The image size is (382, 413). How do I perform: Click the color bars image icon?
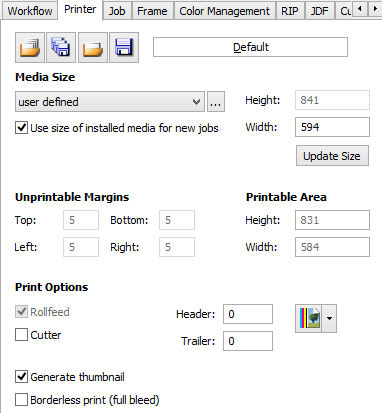[309, 318]
